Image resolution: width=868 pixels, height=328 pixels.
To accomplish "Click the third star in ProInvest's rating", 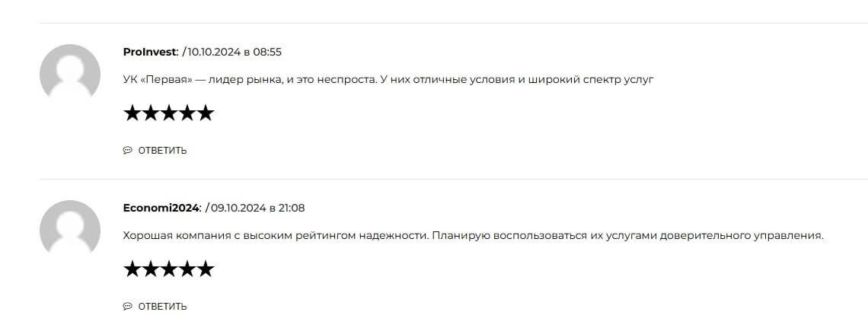I will pyautogui.click(x=169, y=114).
